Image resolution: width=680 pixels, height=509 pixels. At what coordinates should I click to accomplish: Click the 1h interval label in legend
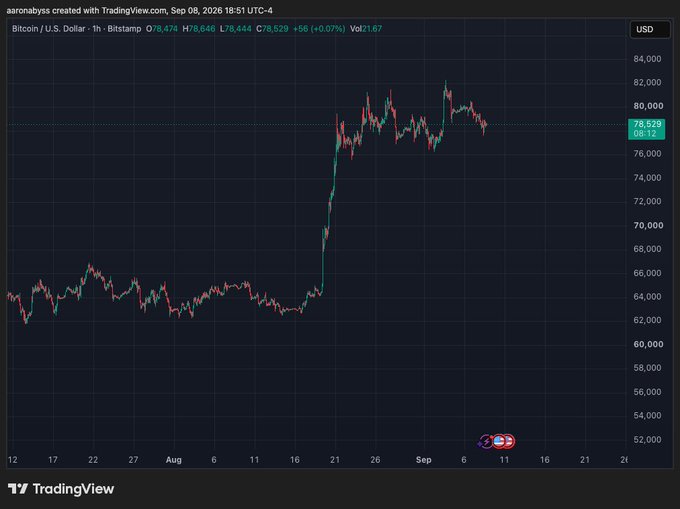click(x=96, y=29)
